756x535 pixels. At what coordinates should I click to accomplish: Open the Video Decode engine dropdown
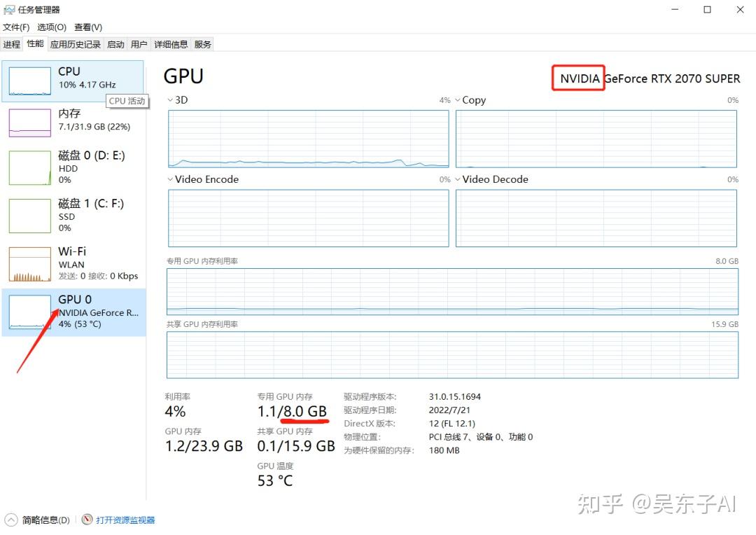click(x=458, y=179)
